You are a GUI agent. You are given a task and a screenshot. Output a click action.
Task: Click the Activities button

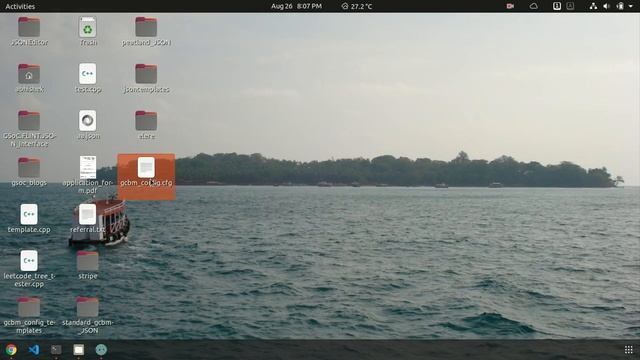(x=20, y=6)
